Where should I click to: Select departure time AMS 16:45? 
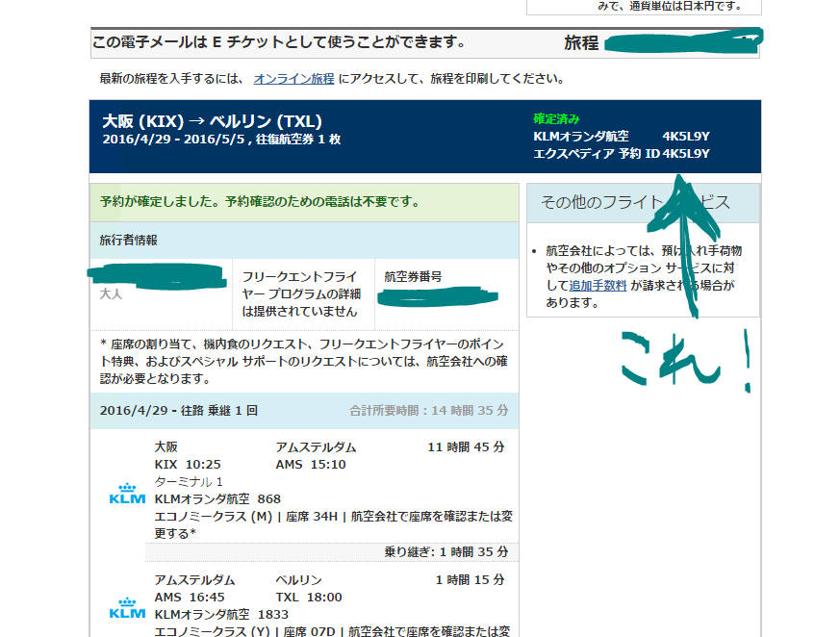(x=190, y=598)
